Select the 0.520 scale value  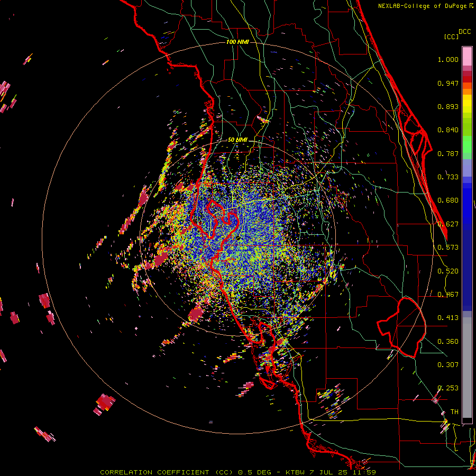pos(448,271)
